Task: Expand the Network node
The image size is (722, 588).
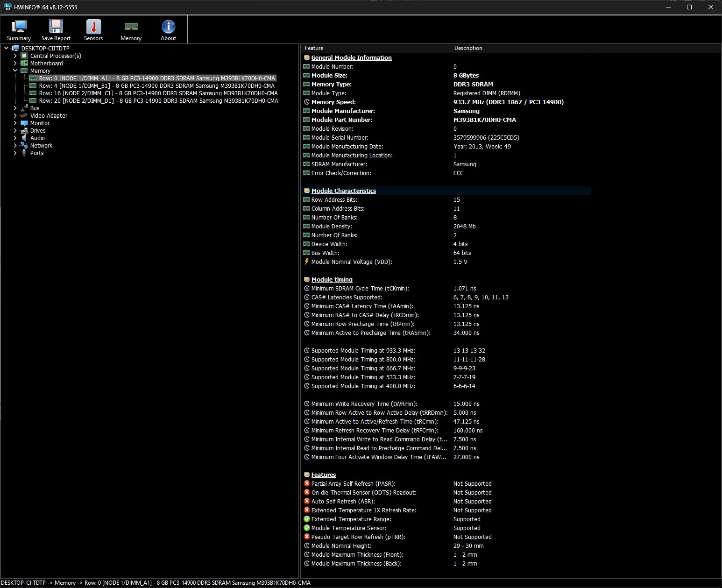Action: (15, 145)
